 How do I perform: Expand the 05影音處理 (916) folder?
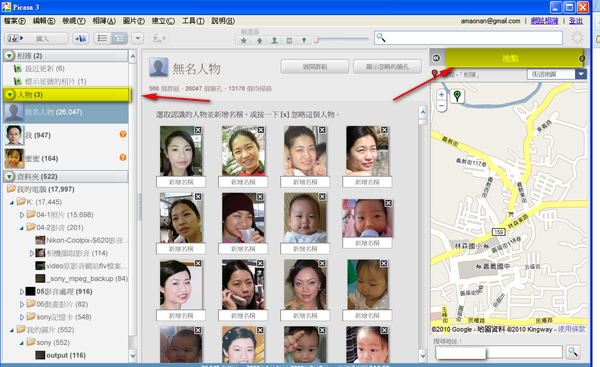click(22, 292)
